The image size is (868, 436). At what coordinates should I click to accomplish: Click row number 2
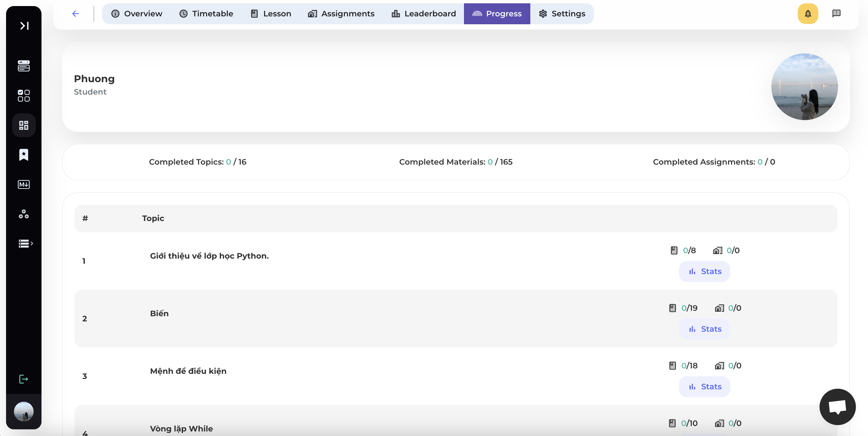(84, 319)
